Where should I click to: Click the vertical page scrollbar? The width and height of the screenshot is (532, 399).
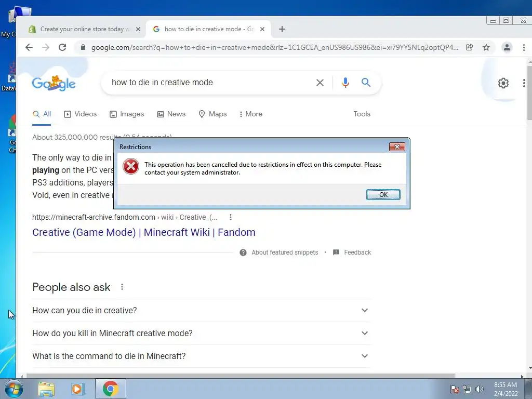point(529,94)
